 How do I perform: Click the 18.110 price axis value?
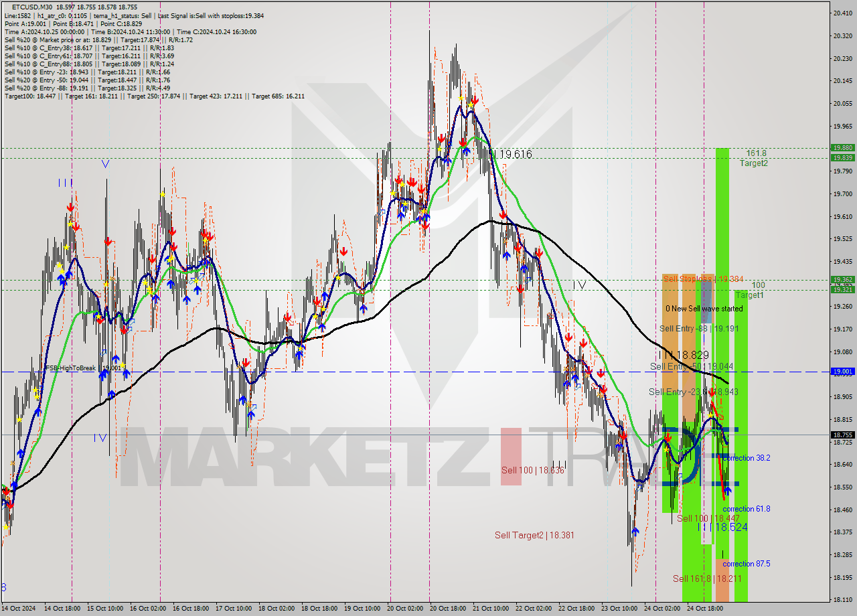(842, 601)
